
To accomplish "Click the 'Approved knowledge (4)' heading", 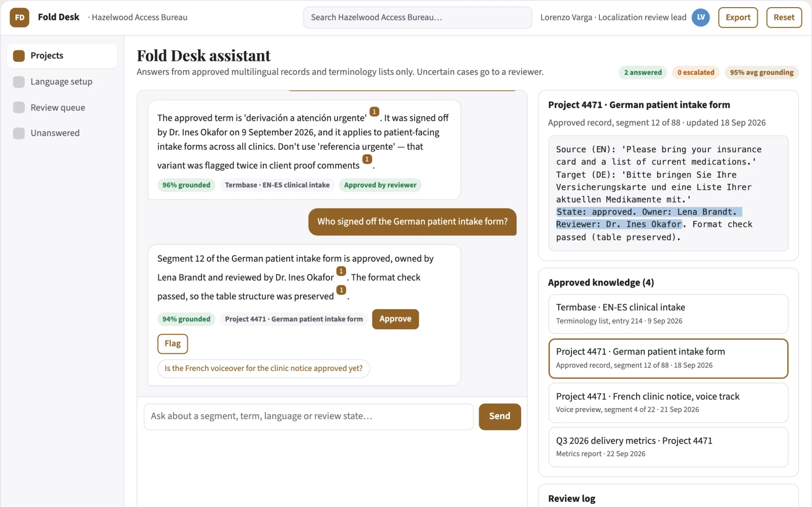I will (601, 283).
